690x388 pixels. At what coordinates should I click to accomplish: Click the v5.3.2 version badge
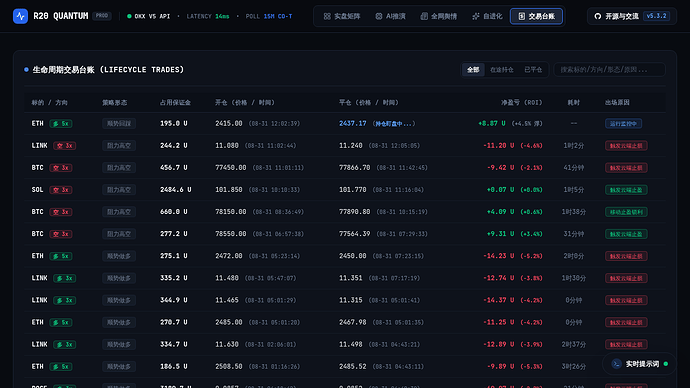tap(657, 16)
